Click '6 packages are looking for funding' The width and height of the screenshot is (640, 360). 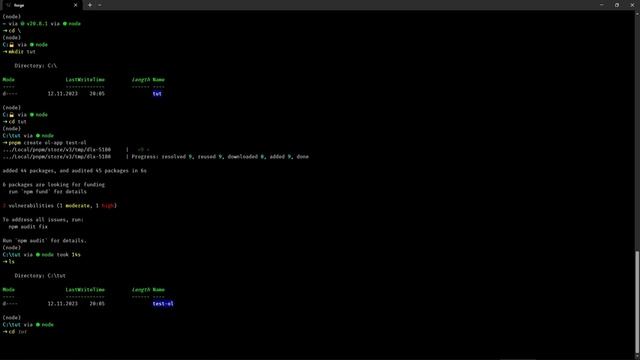[x=53, y=184]
